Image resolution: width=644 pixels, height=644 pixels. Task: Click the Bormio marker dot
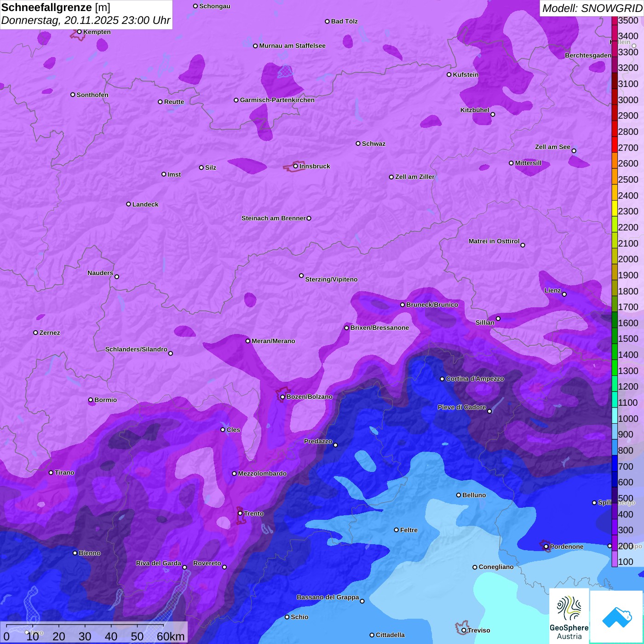tap(91, 400)
